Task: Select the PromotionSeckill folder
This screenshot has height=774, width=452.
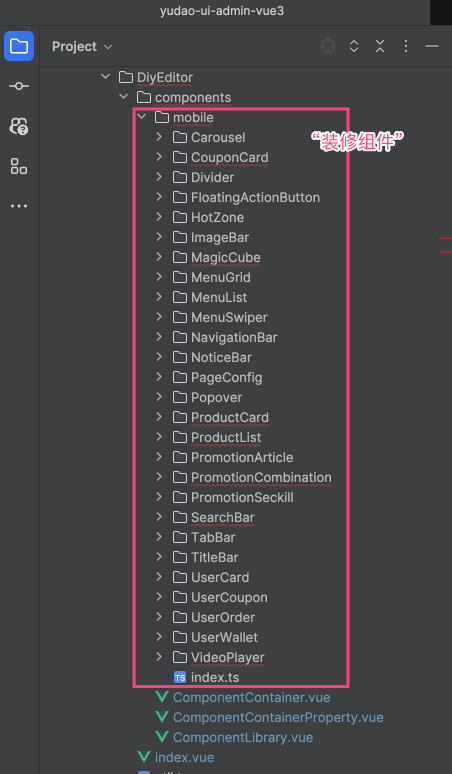Action: [x=233, y=498]
